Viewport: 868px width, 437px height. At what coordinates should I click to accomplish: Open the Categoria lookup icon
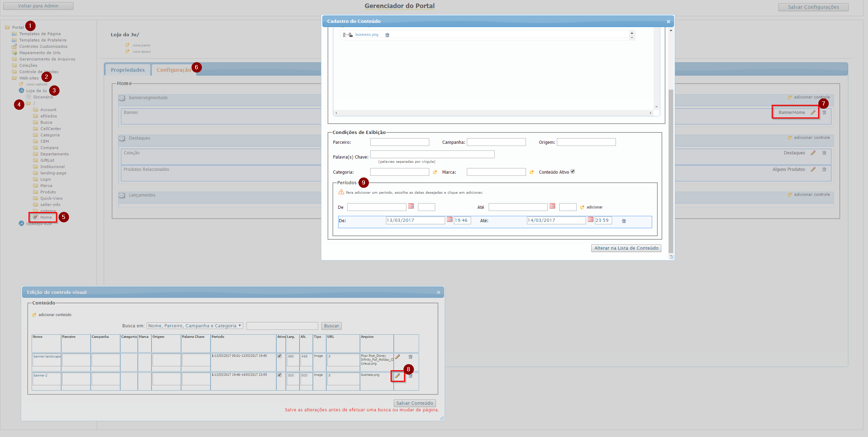435,172
